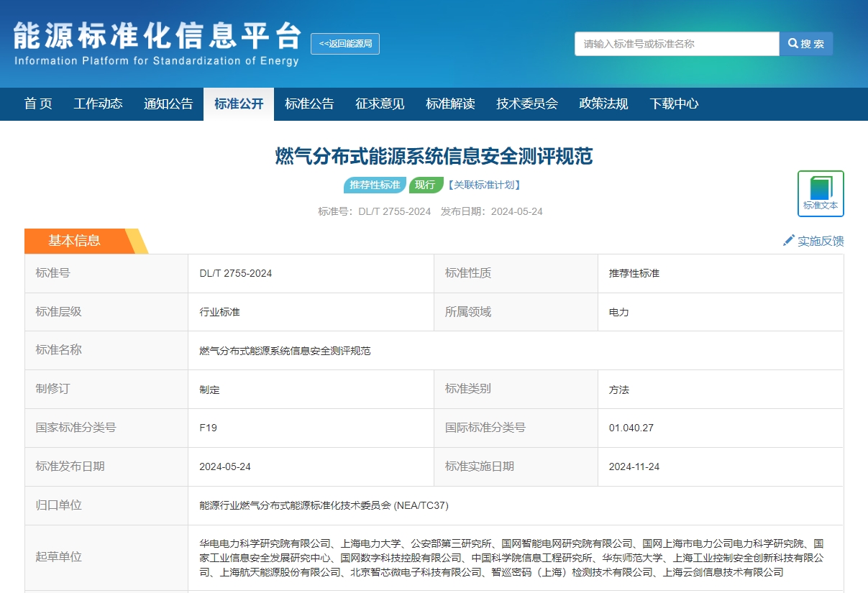
Task: Click the 返回能源局 button
Action: pos(345,44)
